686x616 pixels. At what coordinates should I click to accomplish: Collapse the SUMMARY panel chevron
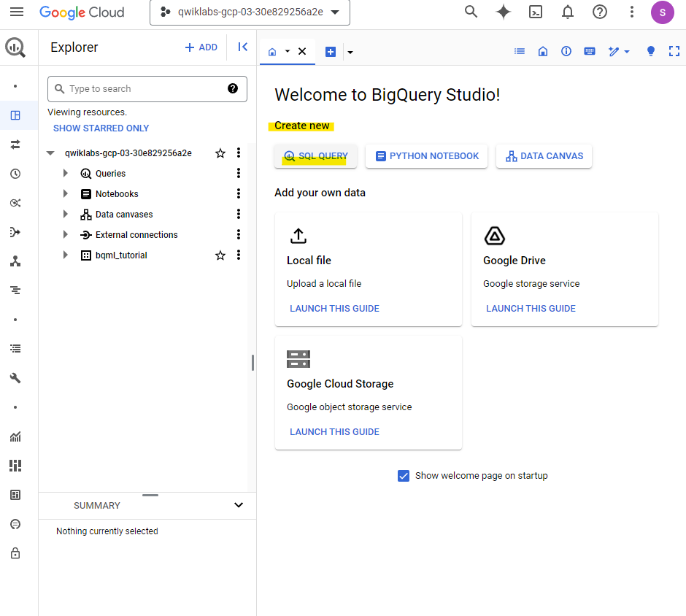tap(239, 505)
